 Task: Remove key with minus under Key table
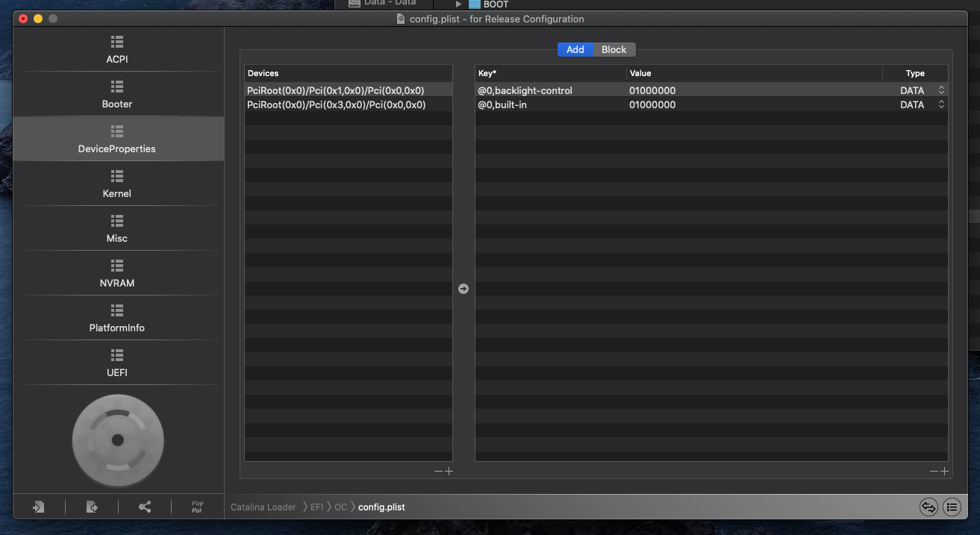pos(934,471)
